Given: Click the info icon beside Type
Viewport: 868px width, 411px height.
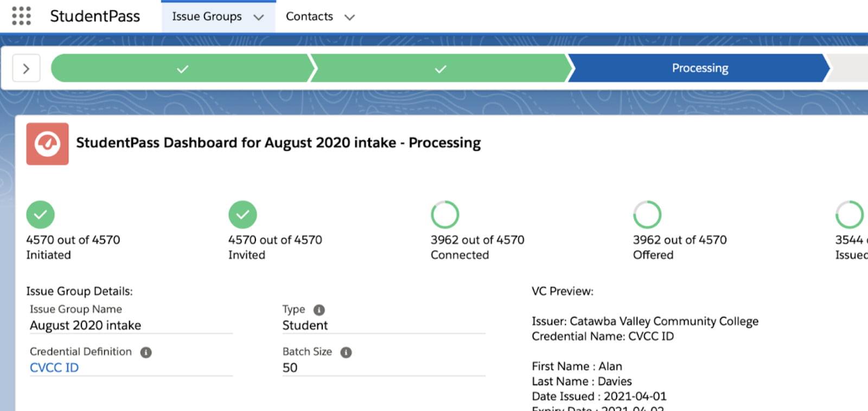Looking at the screenshot, I should pos(319,310).
